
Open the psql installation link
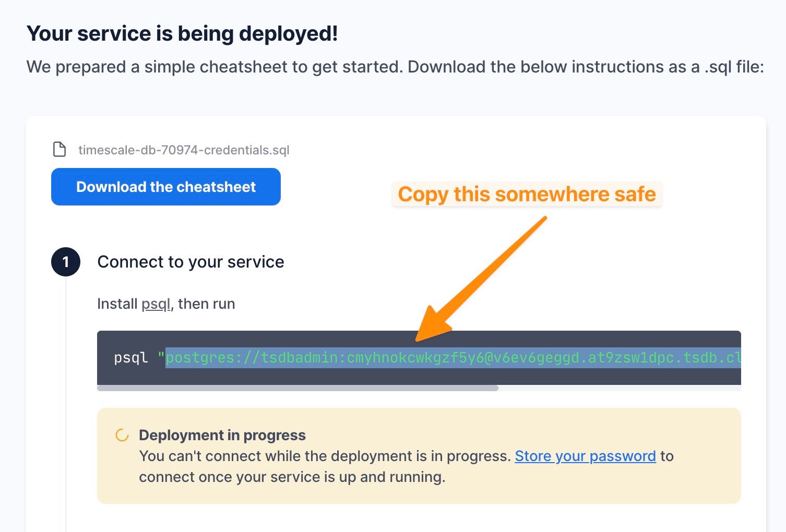[x=156, y=304]
